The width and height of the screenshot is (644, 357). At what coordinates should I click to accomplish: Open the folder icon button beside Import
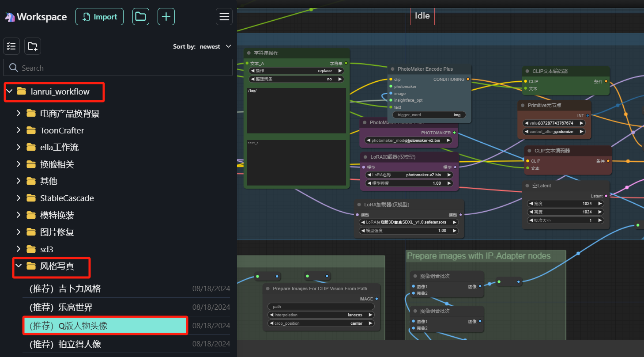(140, 17)
